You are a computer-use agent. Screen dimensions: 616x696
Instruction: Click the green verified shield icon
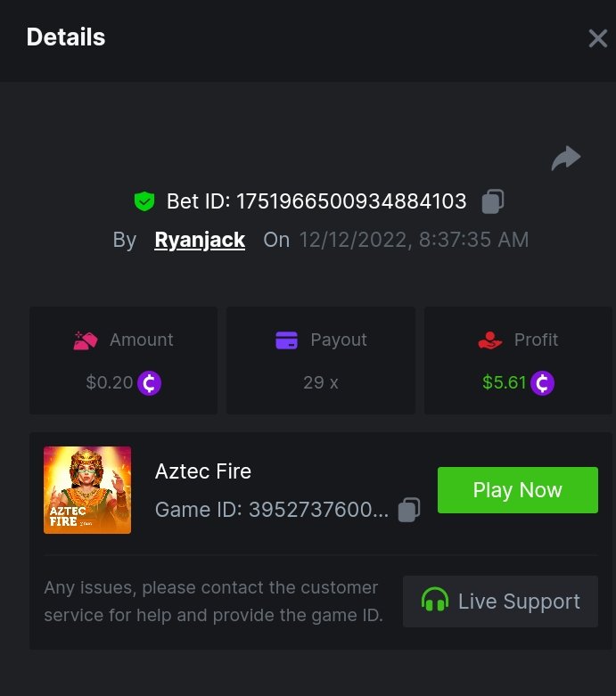(144, 201)
